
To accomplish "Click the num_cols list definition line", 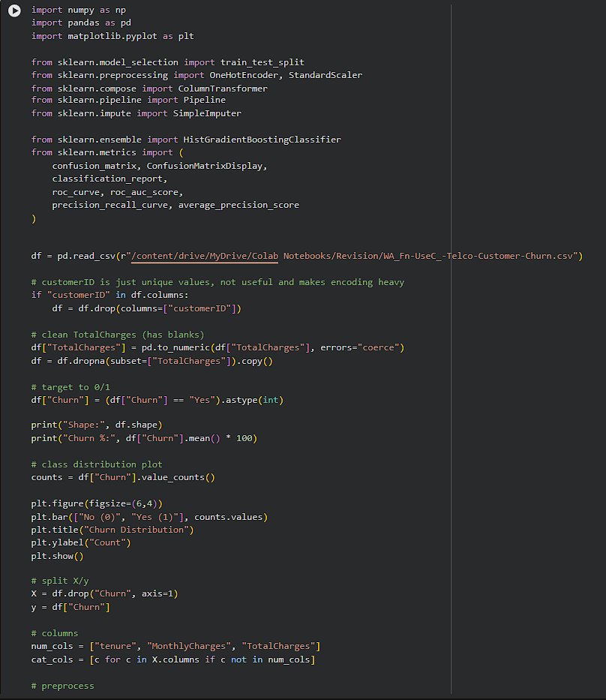I will pos(175,647).
